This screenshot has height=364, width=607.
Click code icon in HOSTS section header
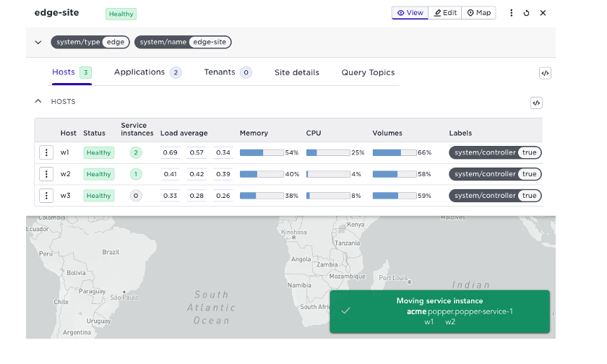(536, 103)
